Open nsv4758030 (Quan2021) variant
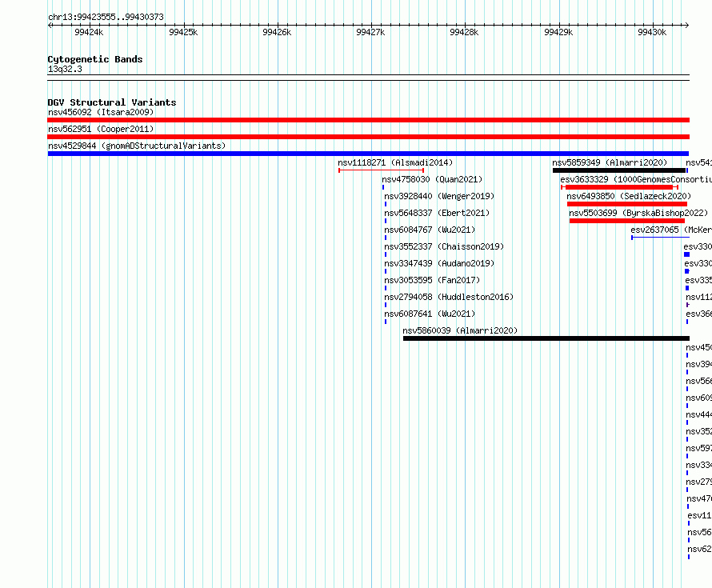This screenshot has width=712, height=588. [432, 179]
